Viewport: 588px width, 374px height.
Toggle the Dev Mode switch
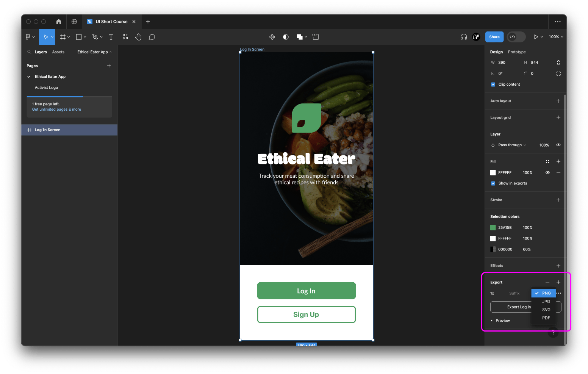point(516,37)
